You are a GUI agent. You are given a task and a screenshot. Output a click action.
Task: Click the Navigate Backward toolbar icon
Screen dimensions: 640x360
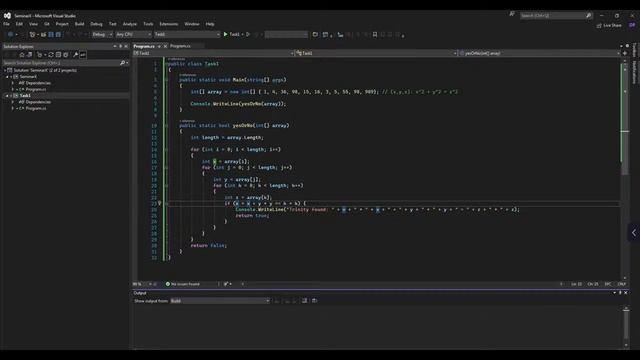tap(11, 35)
